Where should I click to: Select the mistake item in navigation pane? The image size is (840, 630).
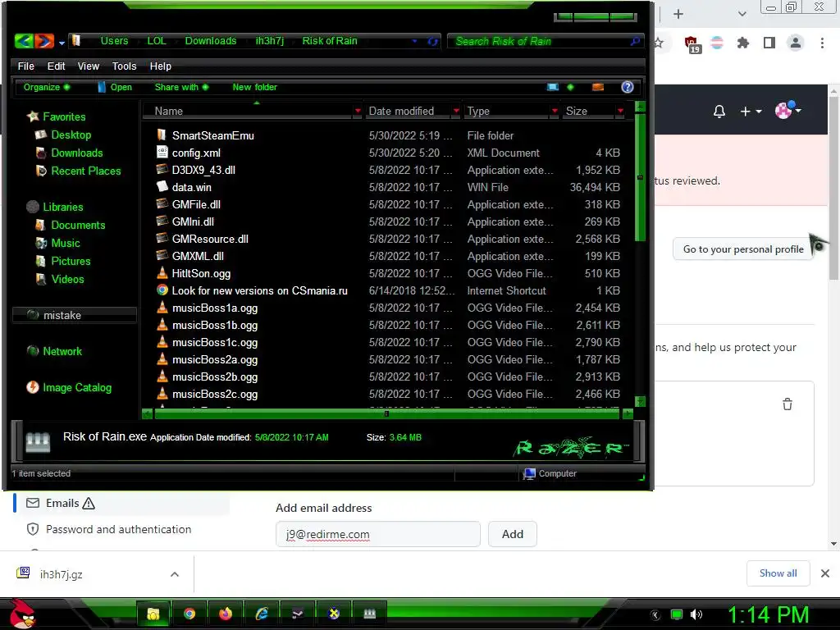pyautogui.click(x=74, y=315)
